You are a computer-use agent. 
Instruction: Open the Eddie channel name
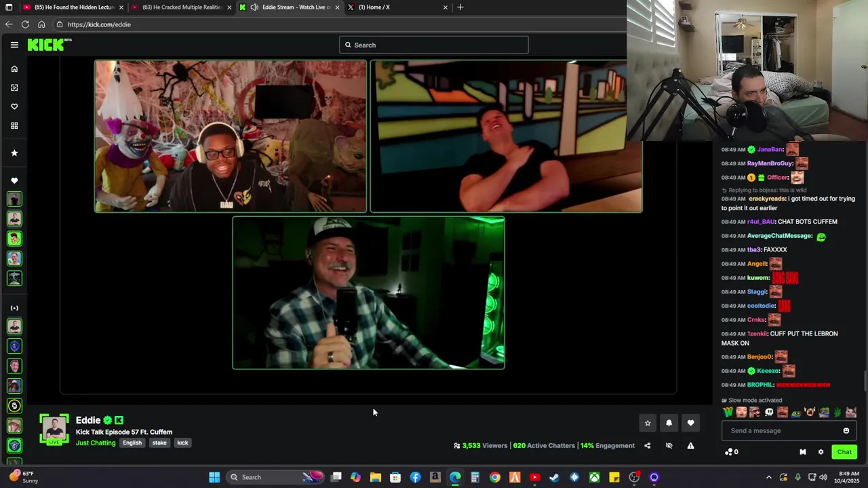[x=88, y=420]
